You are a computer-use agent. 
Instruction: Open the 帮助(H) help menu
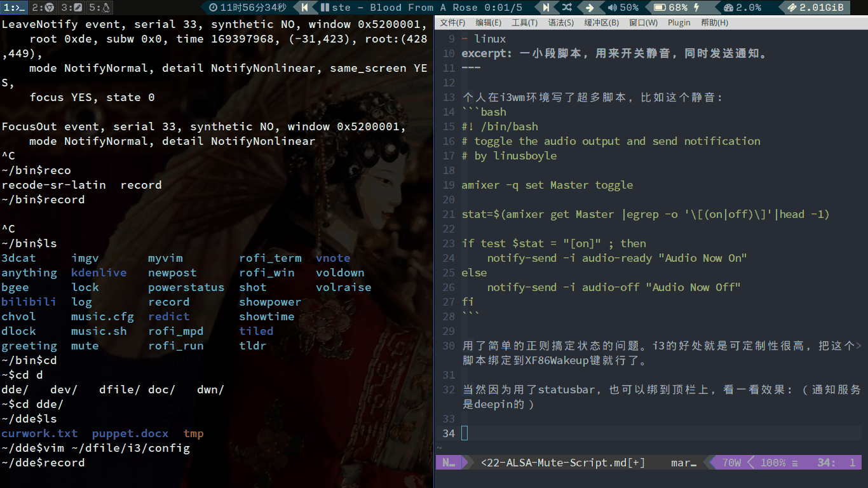pyautogui.click(x=714, y=23)
